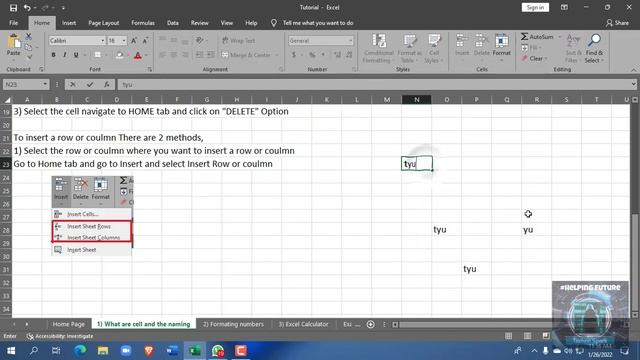Toggle Bold formatting

point(53,55)
